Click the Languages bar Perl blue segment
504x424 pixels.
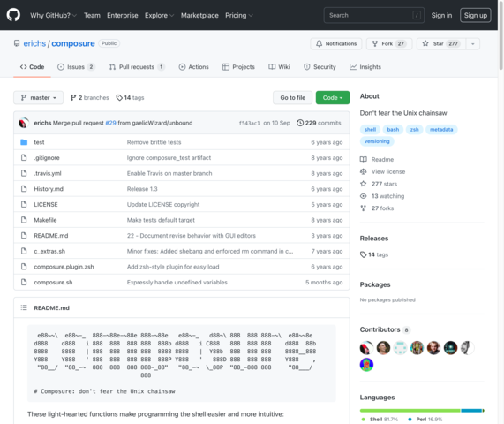pos(471,411)
